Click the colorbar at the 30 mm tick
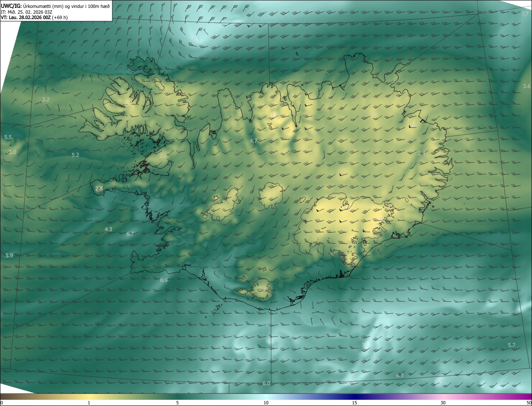 tap(443, 397)
